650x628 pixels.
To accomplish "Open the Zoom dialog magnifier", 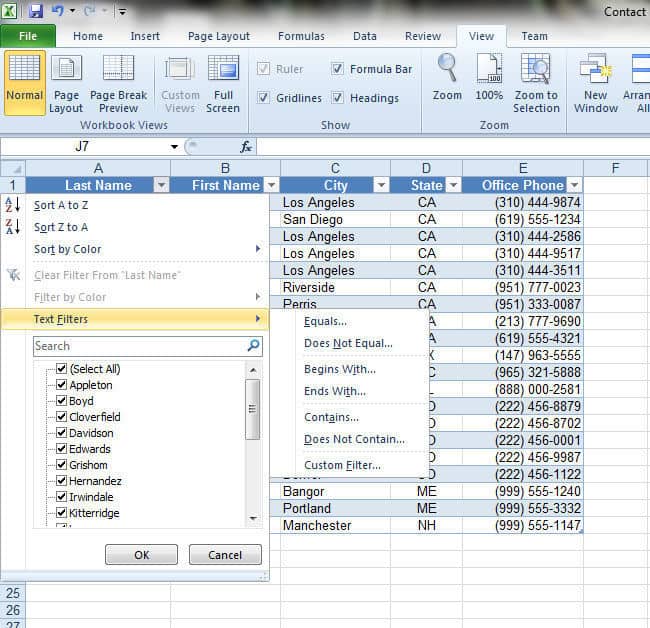I will (x=447, y=77).
